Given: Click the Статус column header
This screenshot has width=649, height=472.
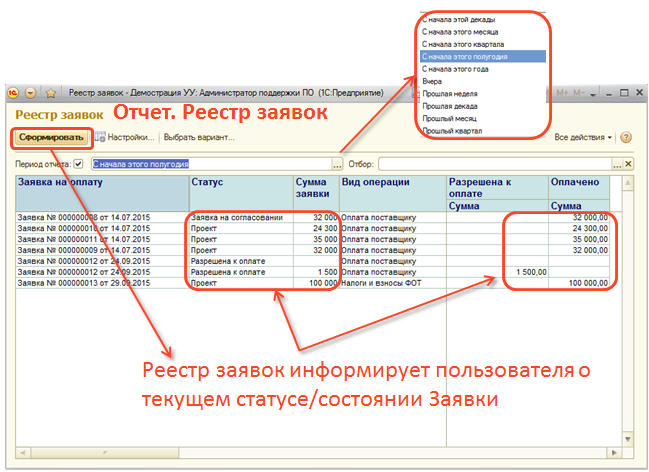Looking at the screenshot, I should pyautogui.click(x=240, y=182).
